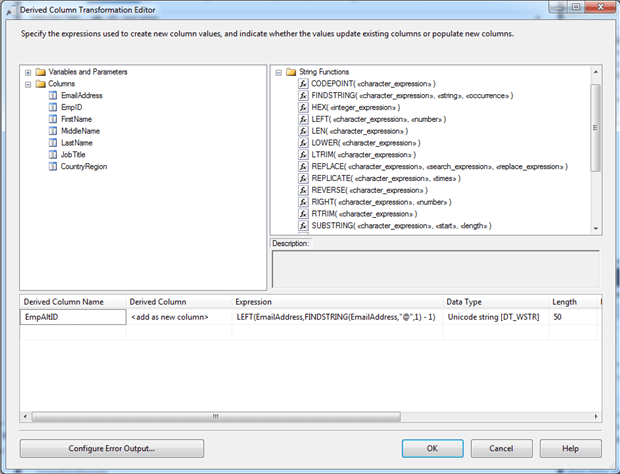620x474 pixels.
Task: Select the LastName column in the tree
Action: click(x=77, y=143)
